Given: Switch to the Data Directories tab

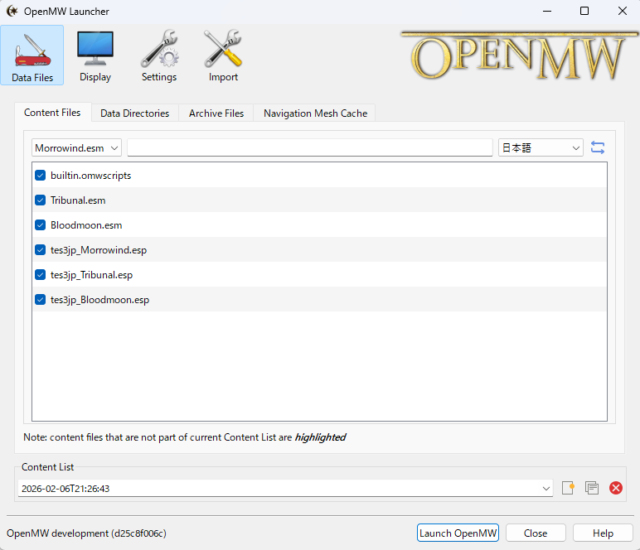Looking at the screenshot, I should pyautogui.click(x=136, y=113).
